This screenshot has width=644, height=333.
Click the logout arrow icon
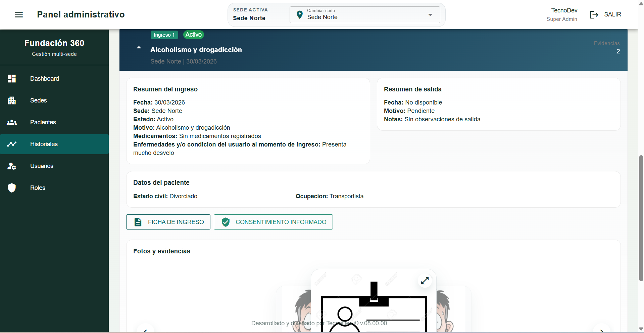coord(594,15)
